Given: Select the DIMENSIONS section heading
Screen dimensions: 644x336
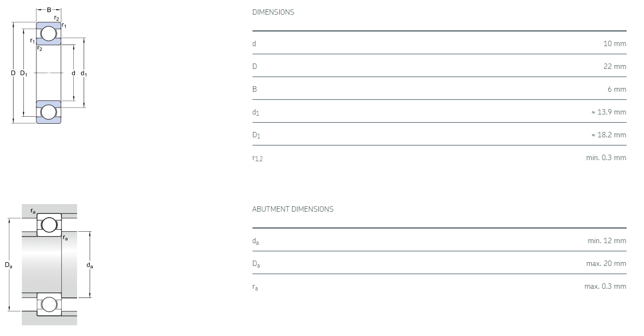Looking at the screenshot, I should point(273,12).
